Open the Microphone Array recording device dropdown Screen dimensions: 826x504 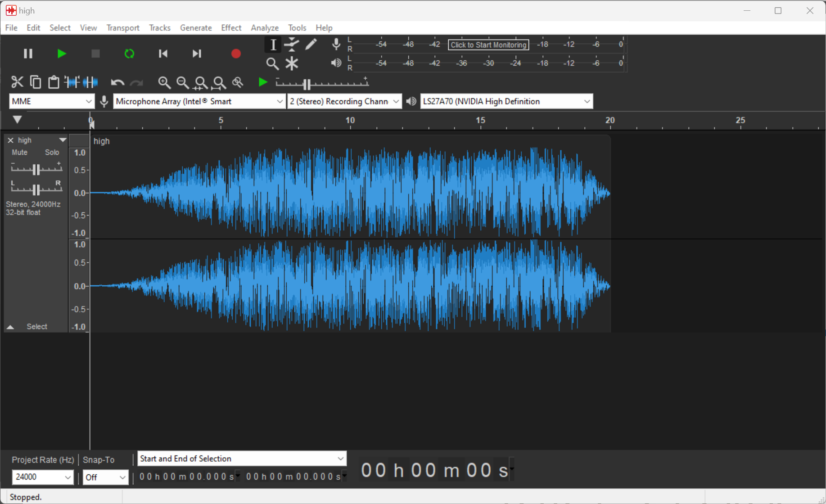point(199,101)
